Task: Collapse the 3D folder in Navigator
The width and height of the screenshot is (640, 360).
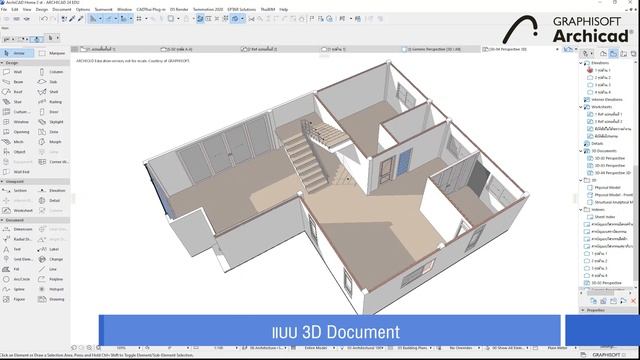Action: (581, 180)
